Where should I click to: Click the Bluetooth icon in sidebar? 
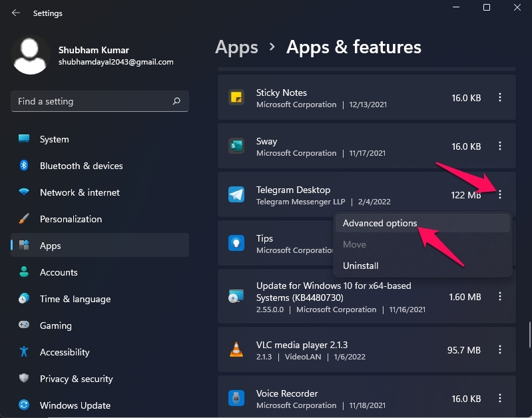point(24,166)
